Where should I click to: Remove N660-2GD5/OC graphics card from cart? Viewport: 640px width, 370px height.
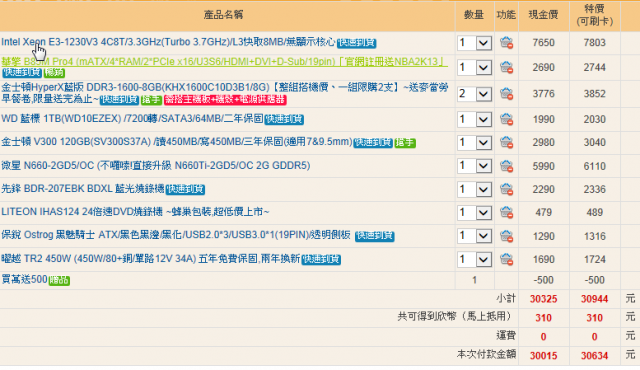[x=507, y=166]
